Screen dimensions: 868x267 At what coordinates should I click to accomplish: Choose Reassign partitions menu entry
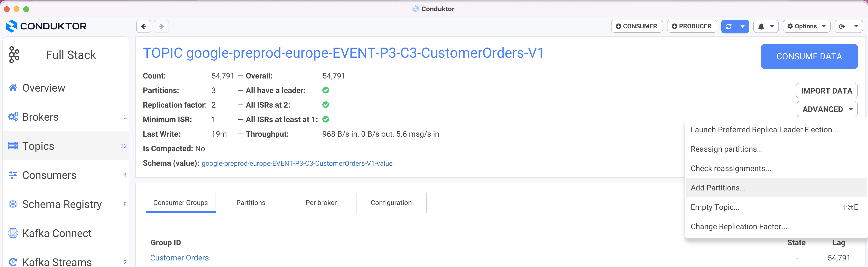(776, 149)
